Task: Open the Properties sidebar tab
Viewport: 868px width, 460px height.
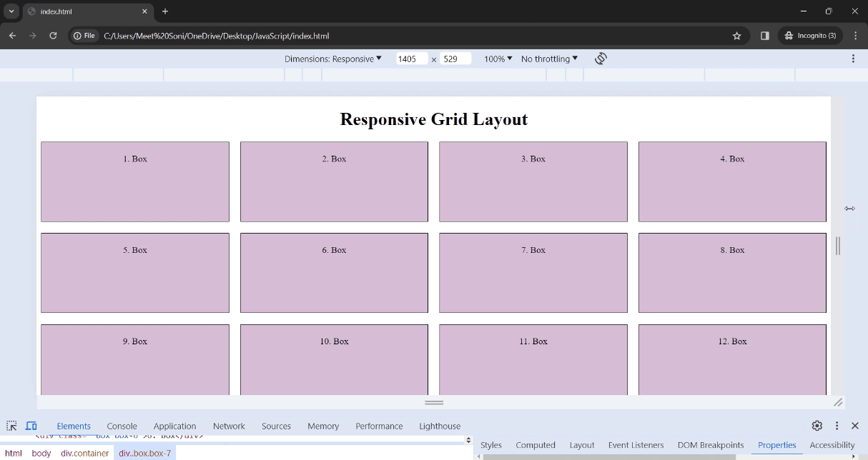Action: (x=777, y=445)
